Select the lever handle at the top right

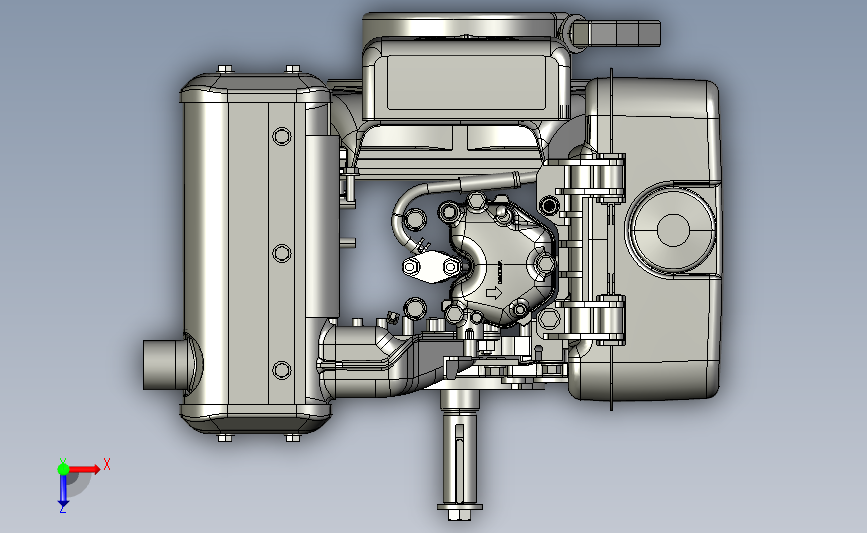615,33
